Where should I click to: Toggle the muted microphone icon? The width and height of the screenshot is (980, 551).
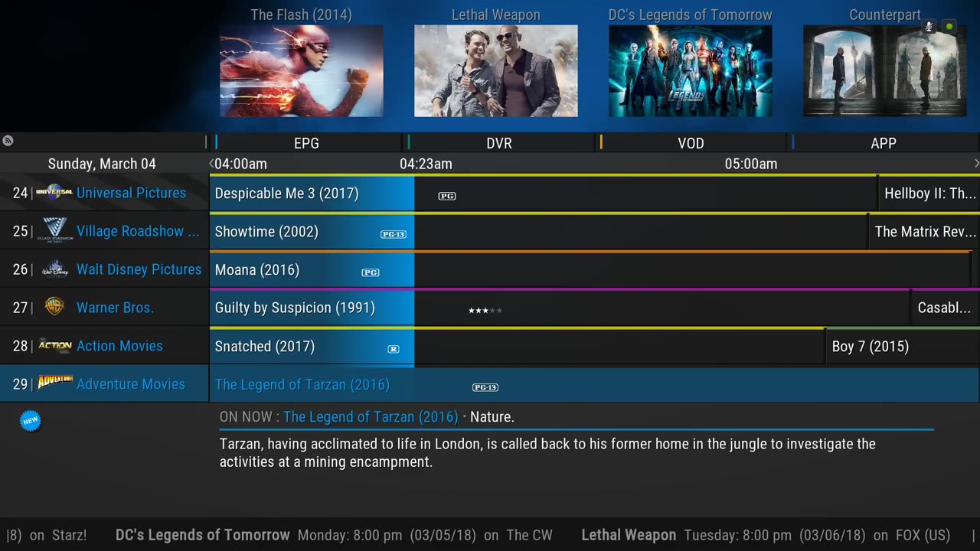(x=929, y=27)
